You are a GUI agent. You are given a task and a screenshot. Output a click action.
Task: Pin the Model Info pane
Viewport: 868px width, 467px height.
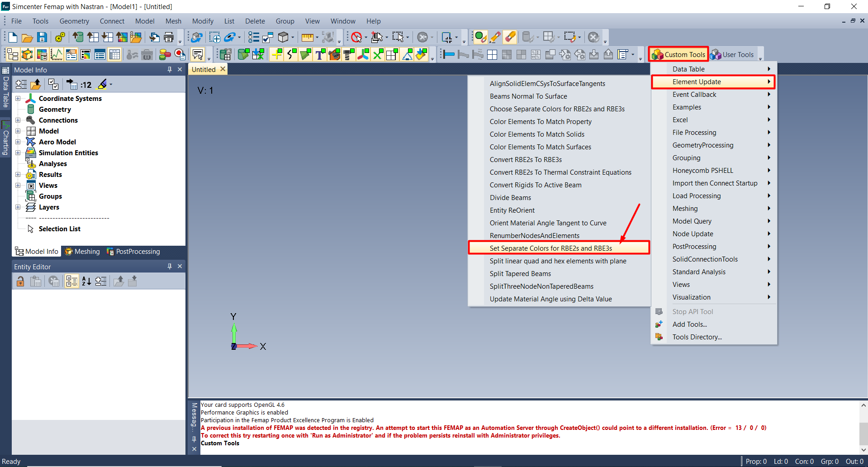170,70
